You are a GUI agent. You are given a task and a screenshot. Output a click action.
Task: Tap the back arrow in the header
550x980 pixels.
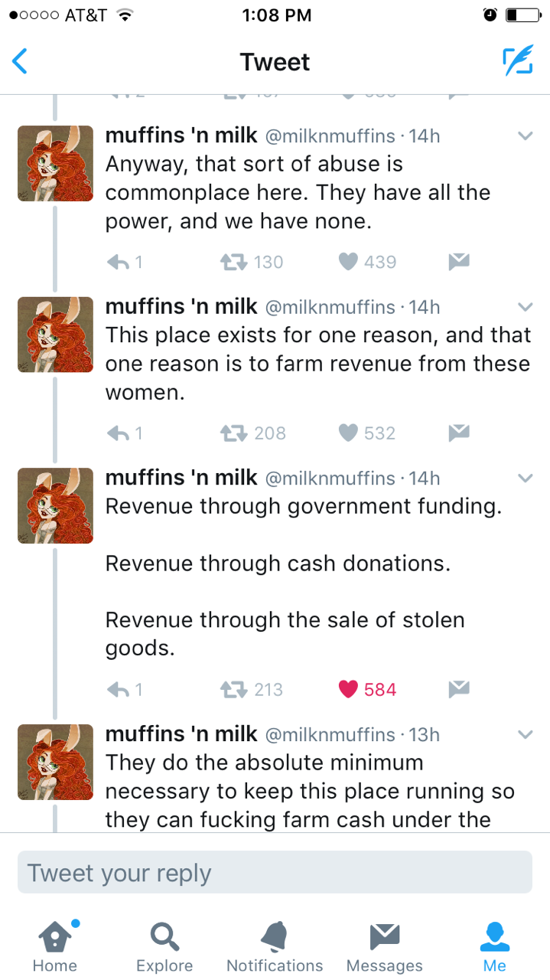(x=21, y=61)
